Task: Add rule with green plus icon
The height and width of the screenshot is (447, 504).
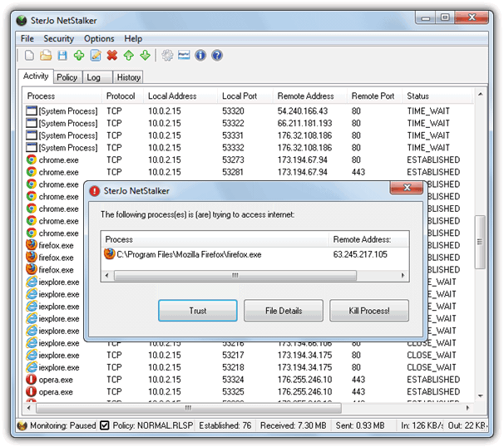Action: point(79,55)
